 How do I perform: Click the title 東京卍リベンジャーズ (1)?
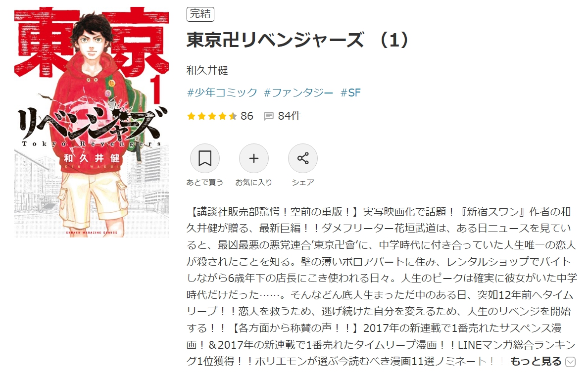pyautogui.click(x=298, y=40)
